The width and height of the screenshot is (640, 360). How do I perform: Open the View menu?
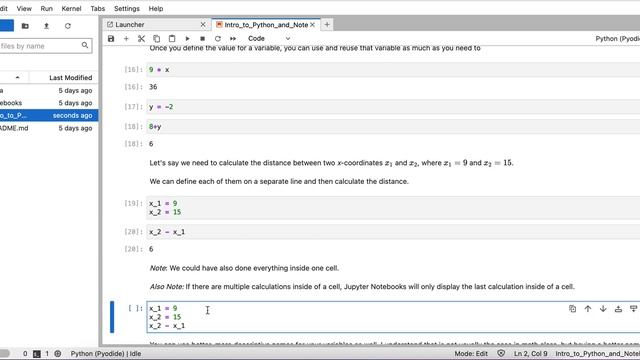(x=24, y=8)
